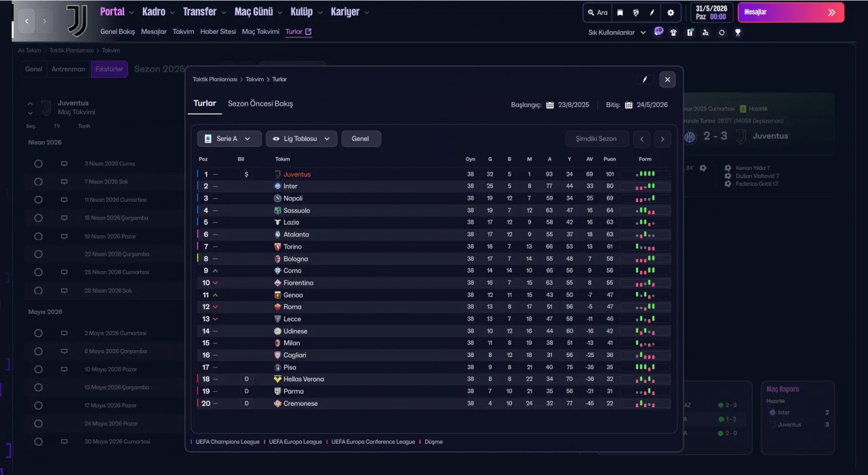Open the Bitiş date calendar icon

[629, 105]
